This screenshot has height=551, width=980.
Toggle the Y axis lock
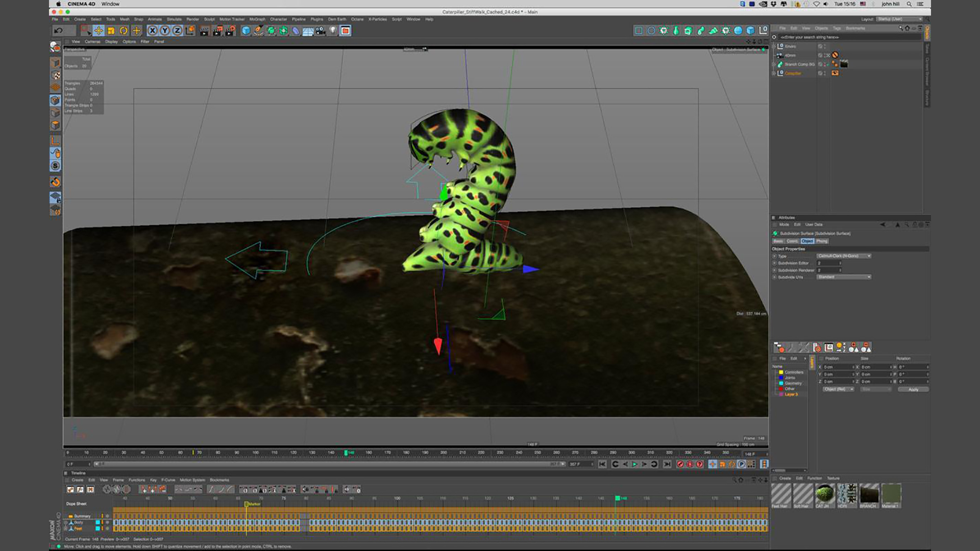164,31
